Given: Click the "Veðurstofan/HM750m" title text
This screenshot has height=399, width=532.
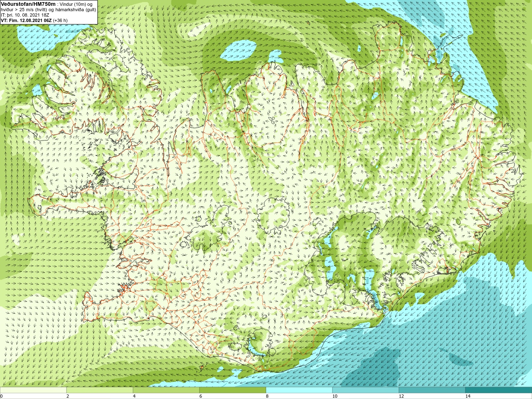Looking at the screenshot, I should [x=28, y=4].
